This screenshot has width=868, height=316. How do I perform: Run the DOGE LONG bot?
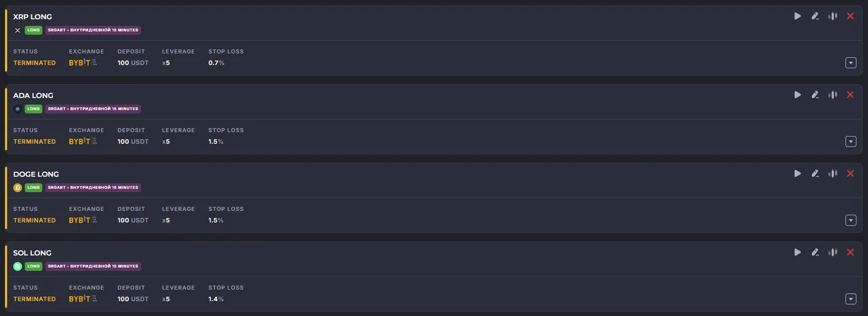[x=798, y=173]
